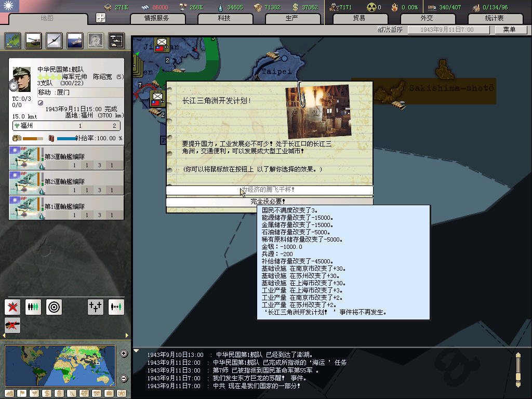Image resolution: width=532 pixels, height=399 pixels.
Task: Click the money dollar resource icon
Action: pos(295,7)
